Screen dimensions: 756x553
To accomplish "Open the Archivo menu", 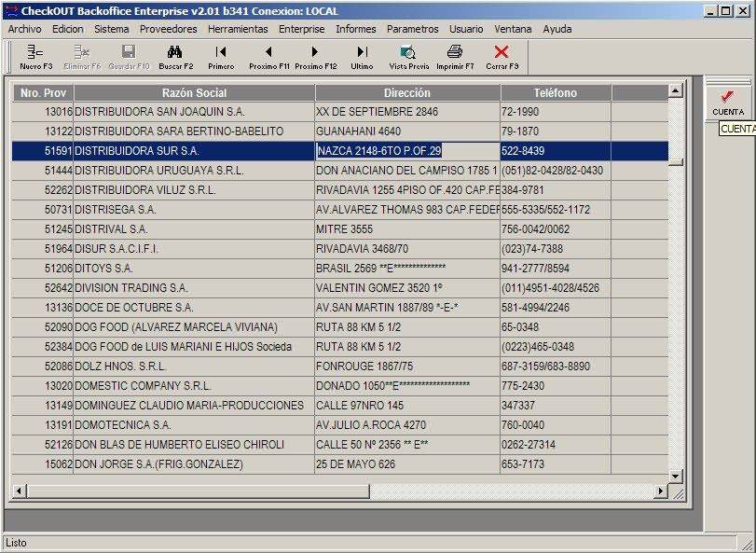I will coord(24,29).
